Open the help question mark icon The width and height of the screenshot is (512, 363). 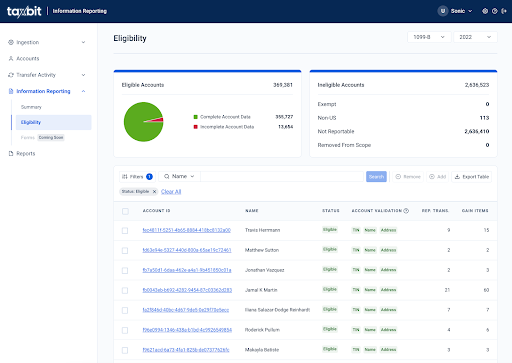pos(495,11)
